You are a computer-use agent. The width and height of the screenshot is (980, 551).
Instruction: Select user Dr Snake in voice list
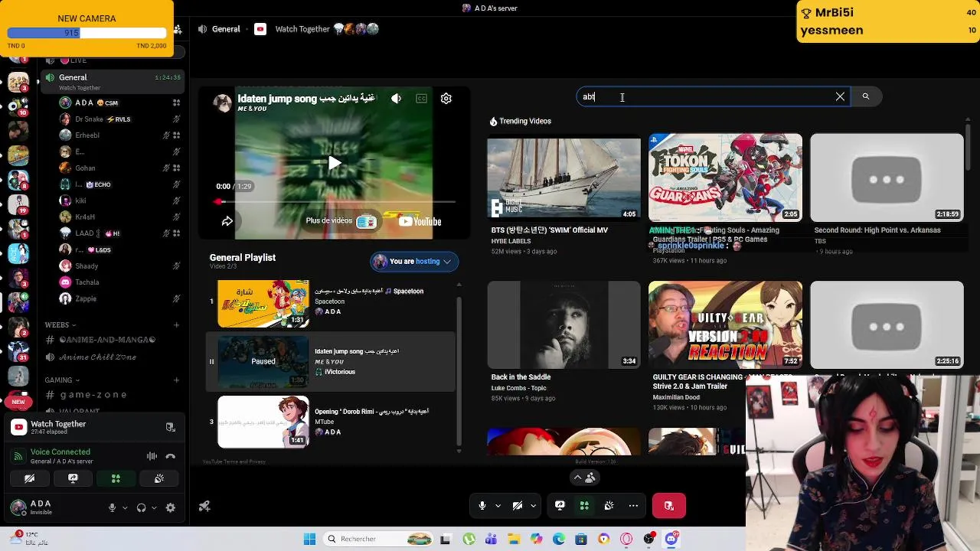pyautogui.click(x=119, y=119)
